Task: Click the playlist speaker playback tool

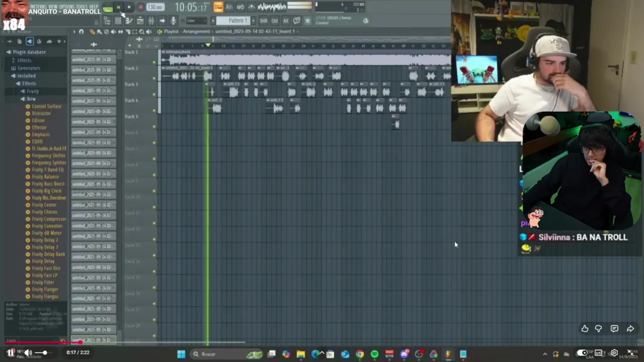Action: point(148,32)
